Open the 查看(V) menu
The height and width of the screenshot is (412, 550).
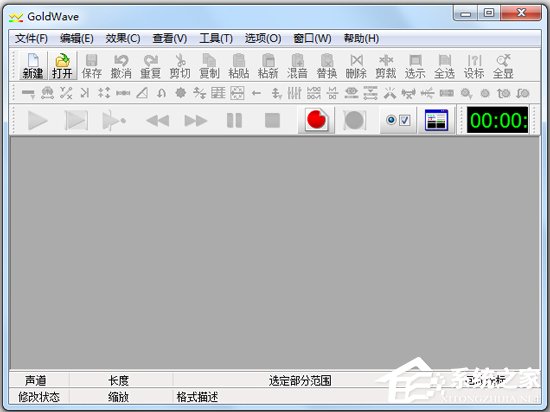[x=169, y=38]
